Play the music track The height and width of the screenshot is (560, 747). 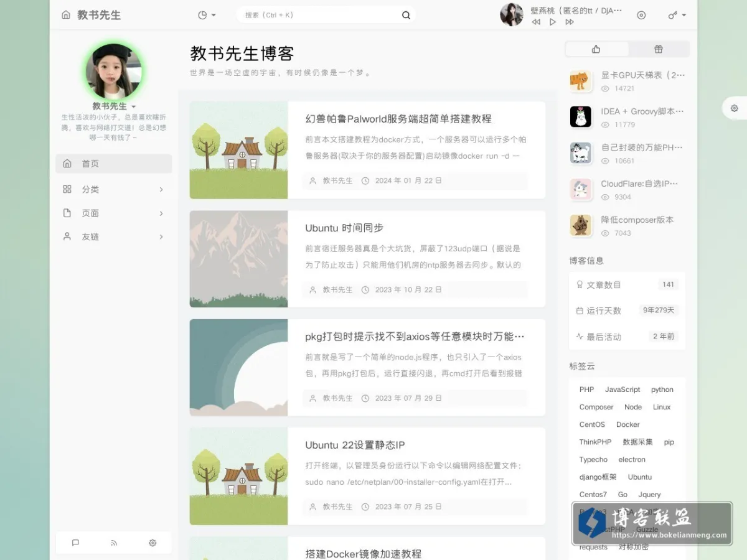(x=552, y=22)
